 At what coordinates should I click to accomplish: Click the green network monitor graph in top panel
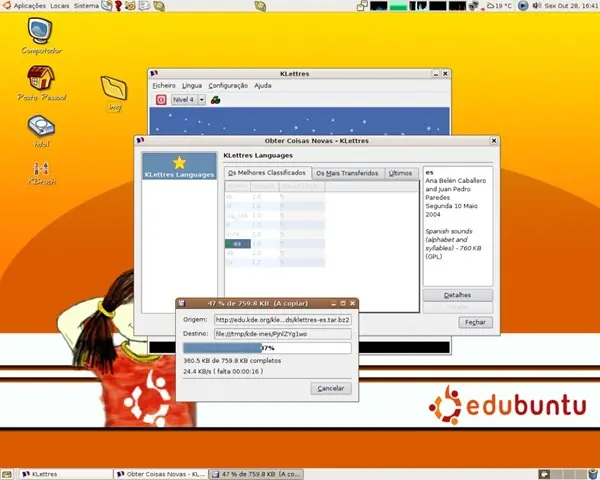pos(398,6)
